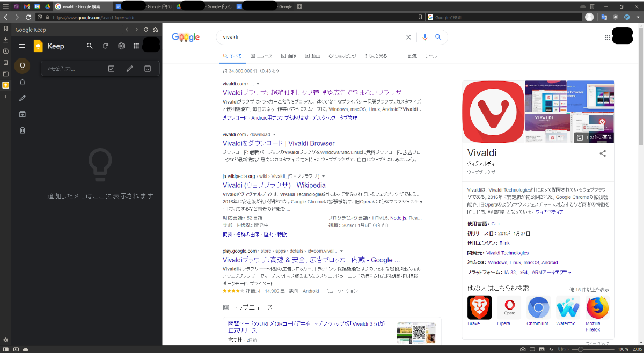Open the Bookmarks panel
Viewport: 644px width, 353px height.
tap(5, 28)
